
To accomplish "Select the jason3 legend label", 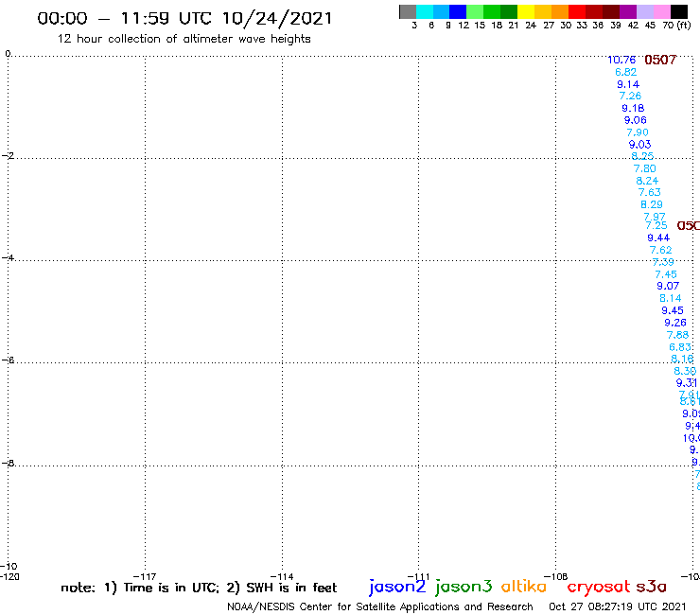I will (x=464, y=587).
